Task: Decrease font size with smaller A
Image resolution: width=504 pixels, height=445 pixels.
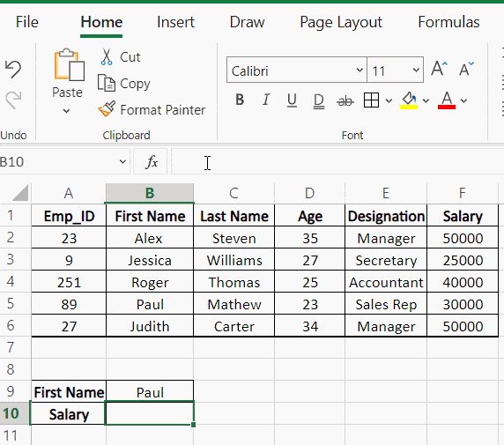Action: pyautogui.click(x=466, y=69)
